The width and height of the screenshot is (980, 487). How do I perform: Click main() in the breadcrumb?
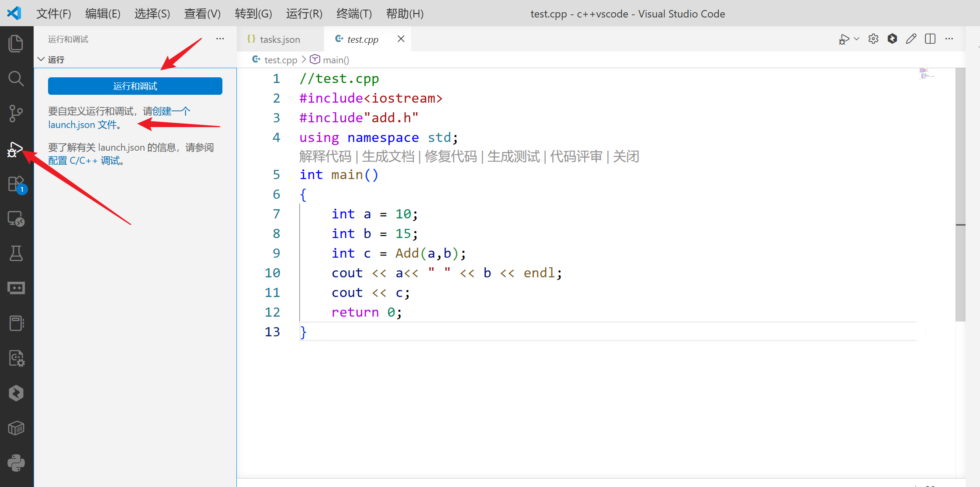click(x=336, y=60)
